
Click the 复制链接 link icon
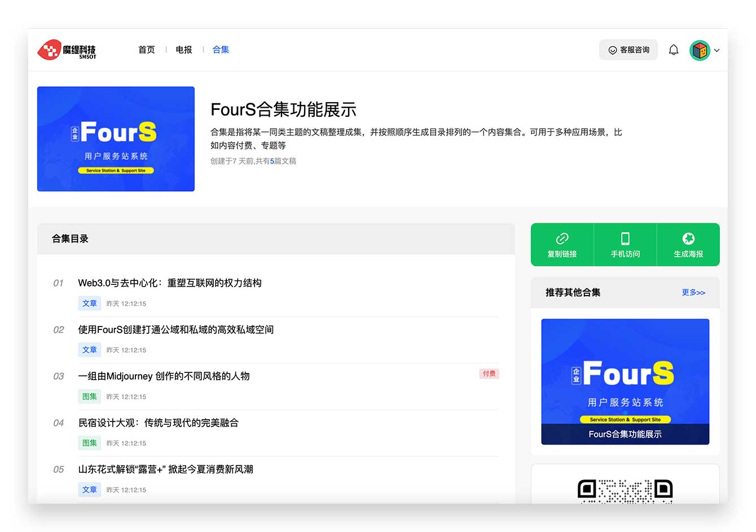562,239
